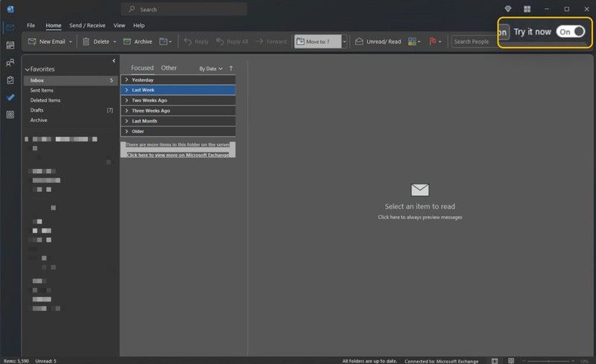The height and width of the screenshot is (364, 596).
Task: Create a New Email
Action: 47,42
